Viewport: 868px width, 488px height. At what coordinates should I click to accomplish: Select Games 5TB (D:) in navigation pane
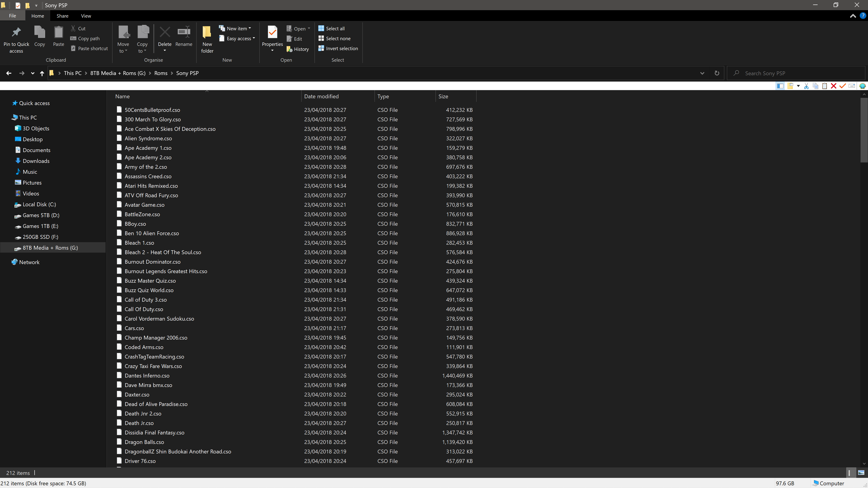coord(41,215)
